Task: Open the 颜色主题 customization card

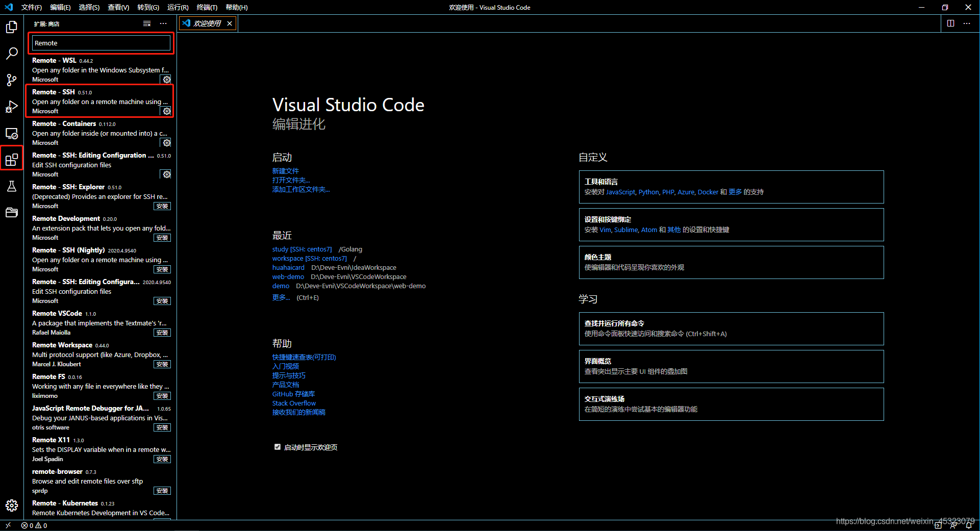Action: (x=731, y=262)
